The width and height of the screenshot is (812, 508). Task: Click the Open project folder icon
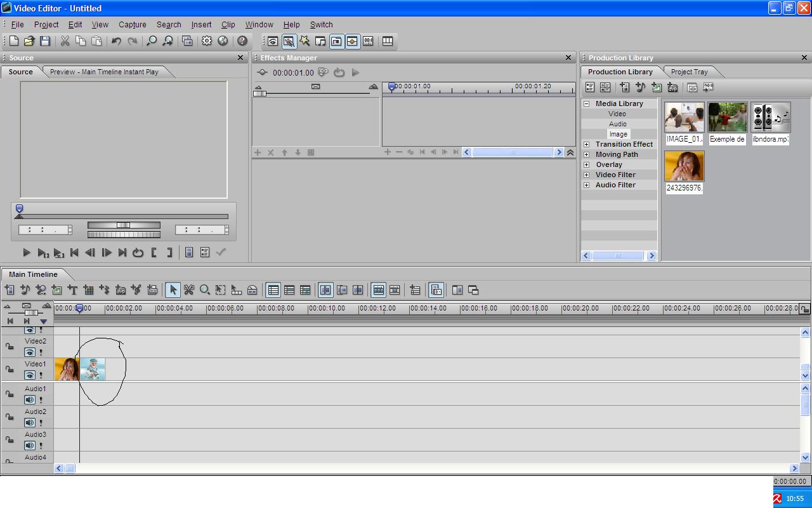(x=29, y=41)
